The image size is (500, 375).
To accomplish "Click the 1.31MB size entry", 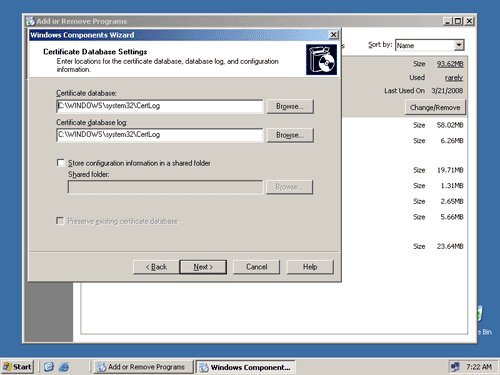I will (452, 186).
